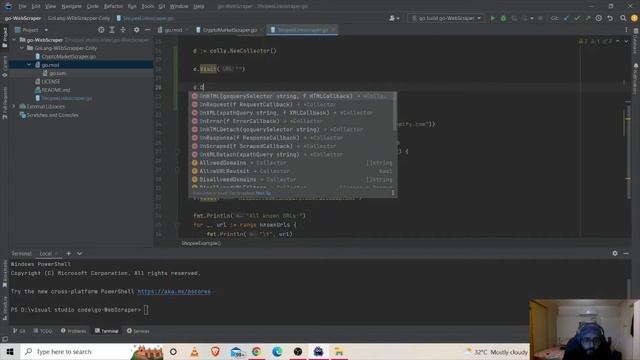Start the debug session (bug icon)
640x360 pixels.
point(503,18)
